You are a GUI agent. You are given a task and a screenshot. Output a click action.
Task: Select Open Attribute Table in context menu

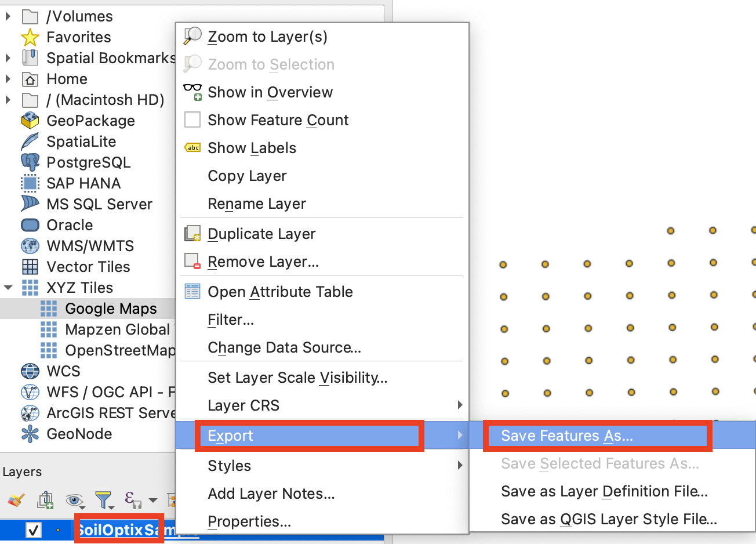point(280,292)
